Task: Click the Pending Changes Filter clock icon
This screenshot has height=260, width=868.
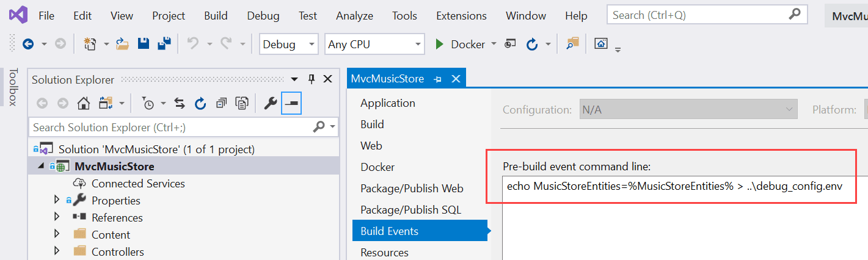Action: coord(148,104)
